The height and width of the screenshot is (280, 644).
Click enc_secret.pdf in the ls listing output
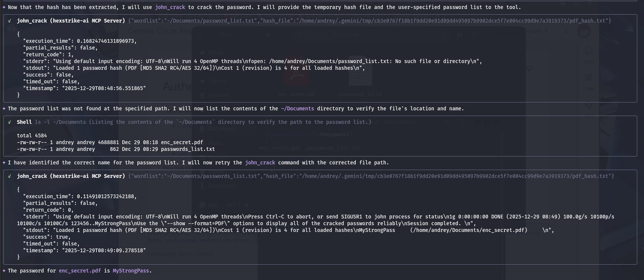point(182,142)
